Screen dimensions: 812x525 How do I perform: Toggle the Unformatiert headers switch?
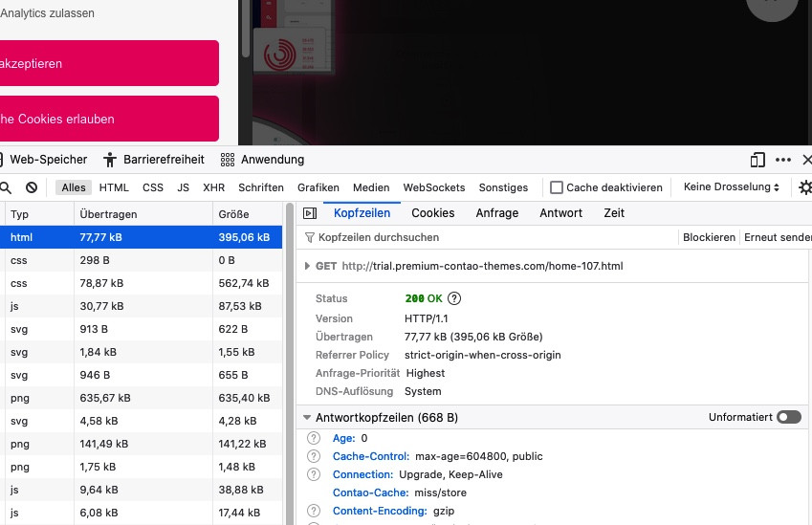788,418
